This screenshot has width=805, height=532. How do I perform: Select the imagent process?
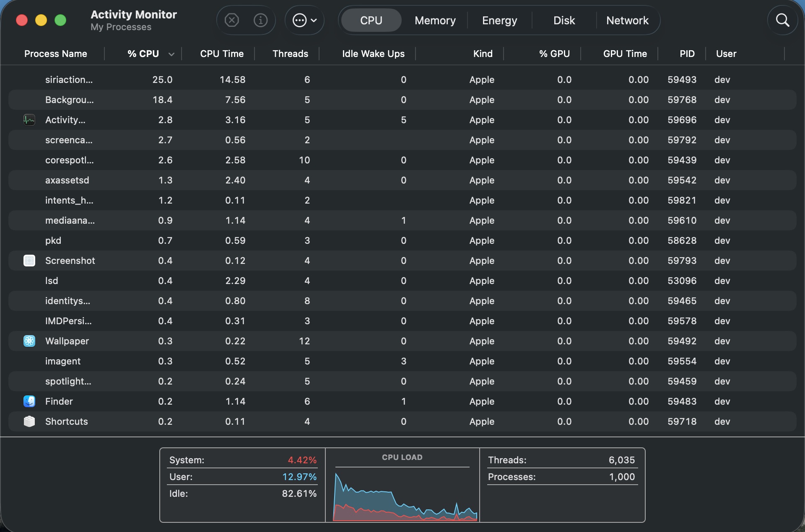click(402, 361)
